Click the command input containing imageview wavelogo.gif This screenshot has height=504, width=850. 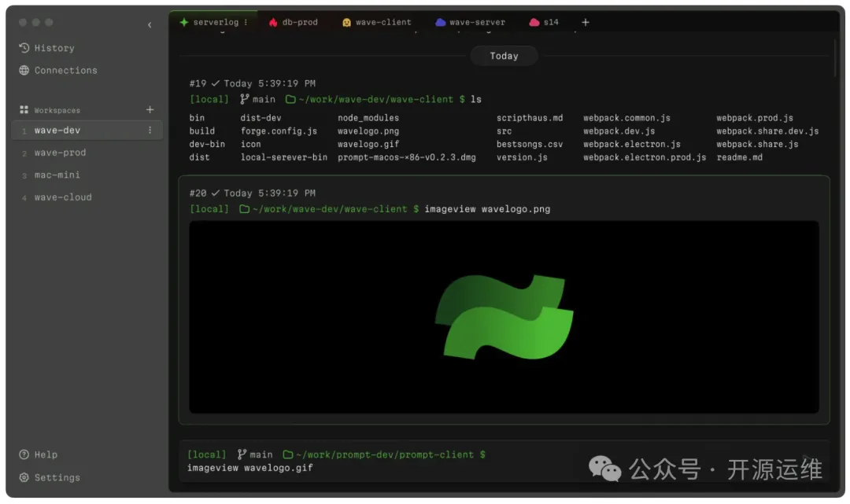[x=250, y=468]
